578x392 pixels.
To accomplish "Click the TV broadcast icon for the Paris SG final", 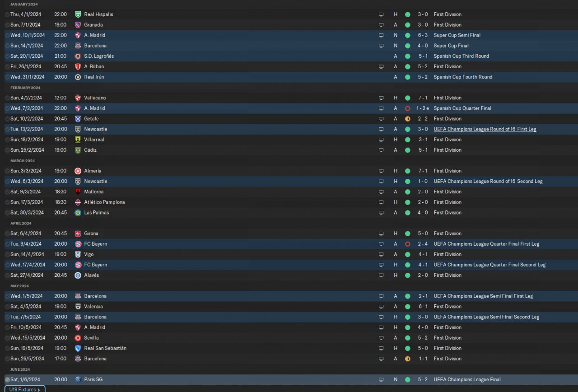I will pos(381,379).
